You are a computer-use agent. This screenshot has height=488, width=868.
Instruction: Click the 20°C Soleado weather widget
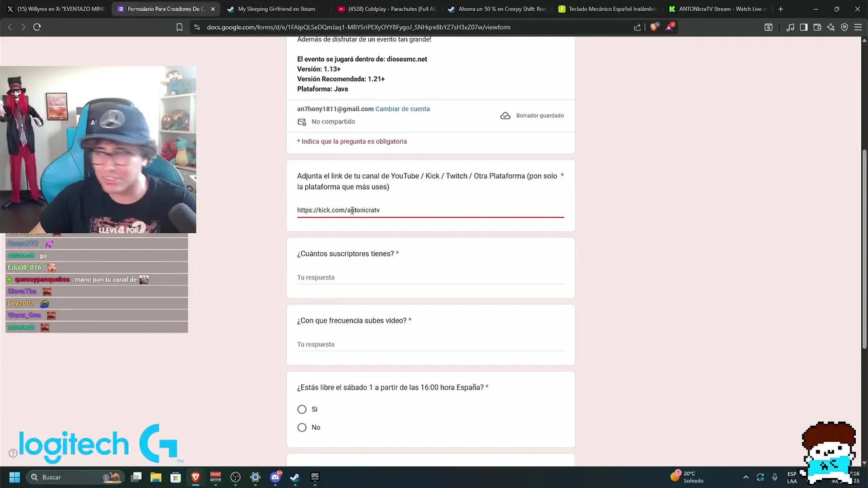(688, 477)
